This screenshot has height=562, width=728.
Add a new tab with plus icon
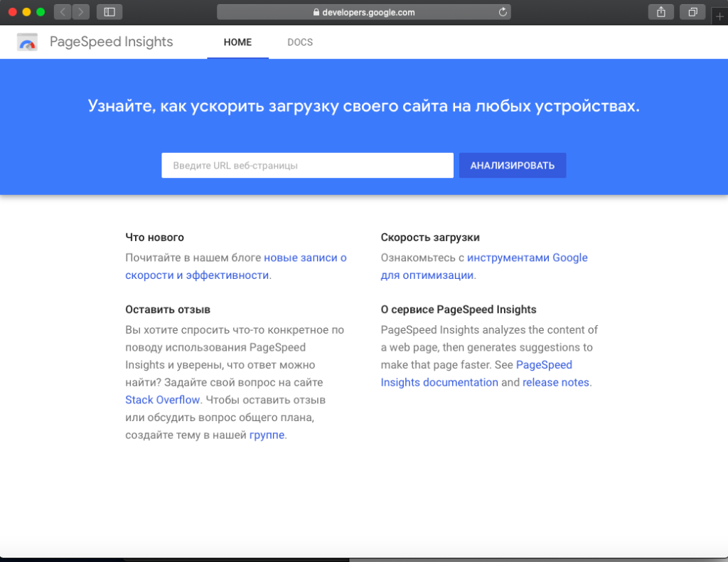point(719,17)
